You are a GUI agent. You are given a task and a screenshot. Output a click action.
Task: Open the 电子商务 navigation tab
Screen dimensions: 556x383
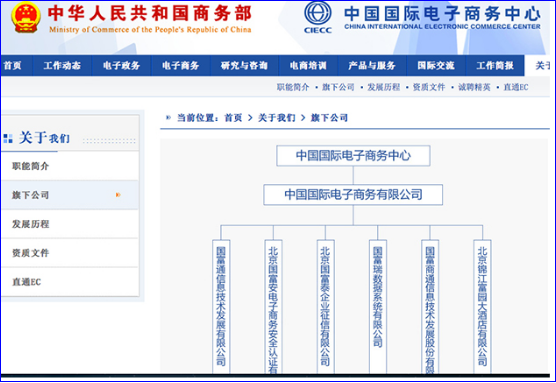tap(181, 66)
